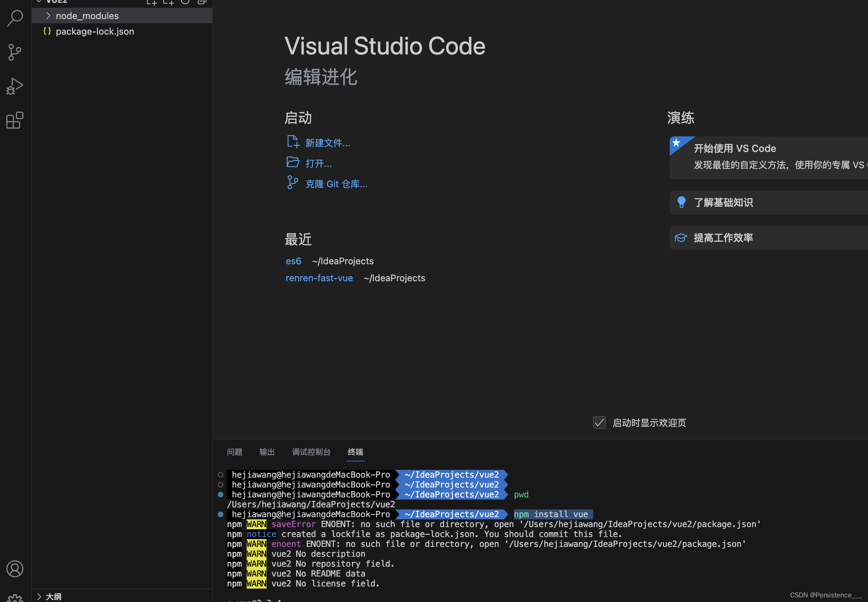
Task: Open the 提高工作效率 walkthrough
Action: 769,238
